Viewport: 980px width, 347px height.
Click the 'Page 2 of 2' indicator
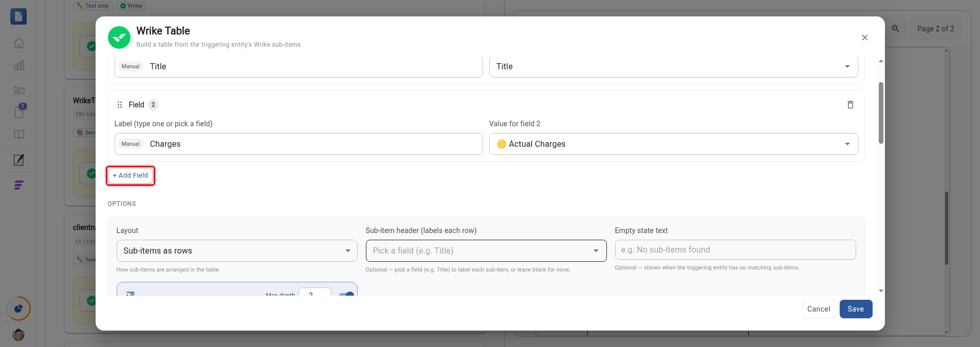935,29
